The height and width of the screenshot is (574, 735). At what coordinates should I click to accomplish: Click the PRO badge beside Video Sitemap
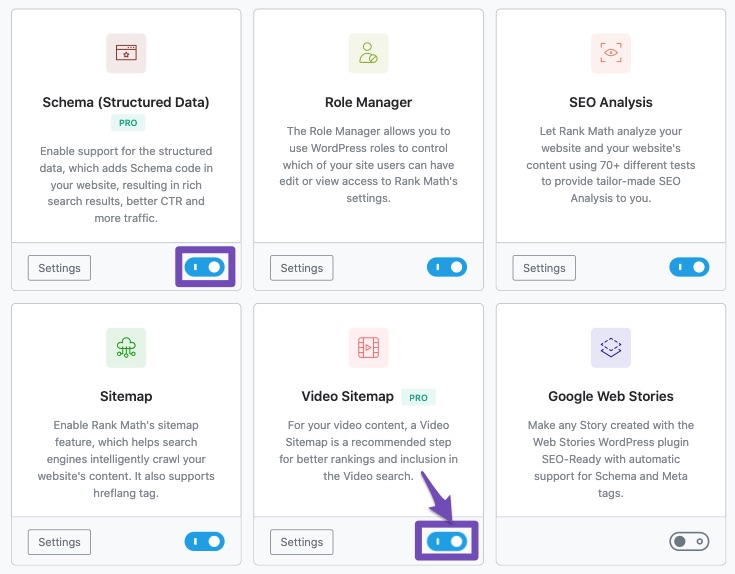[x=419, y=397]
